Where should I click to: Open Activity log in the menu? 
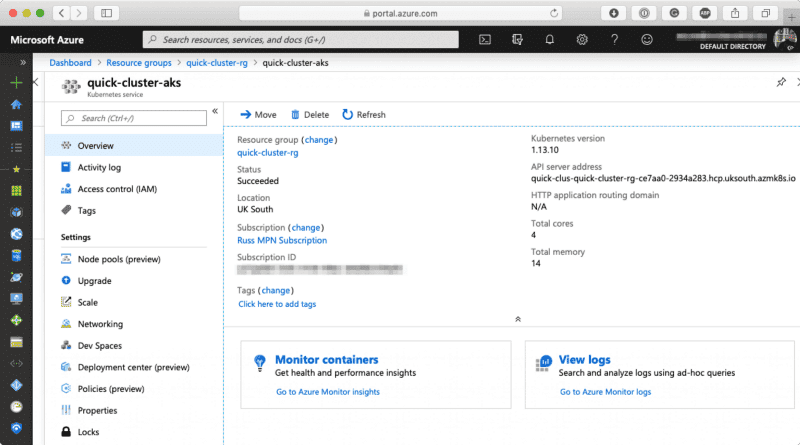(x=99, y=168)
